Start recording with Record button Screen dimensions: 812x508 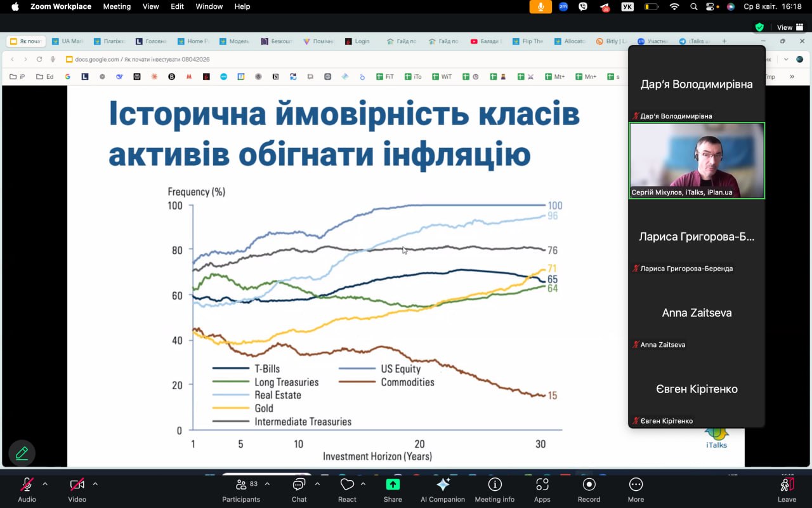[589, 490]
